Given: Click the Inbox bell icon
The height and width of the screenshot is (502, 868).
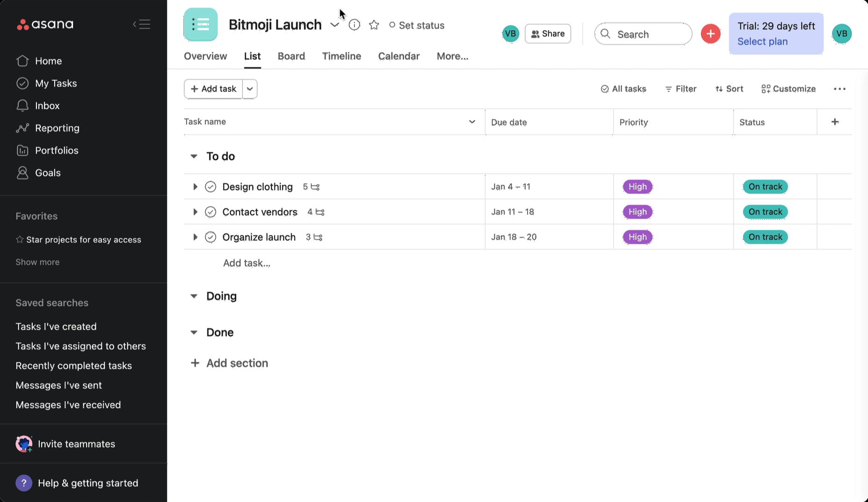Looking at the screenshot, I should 22,106.
